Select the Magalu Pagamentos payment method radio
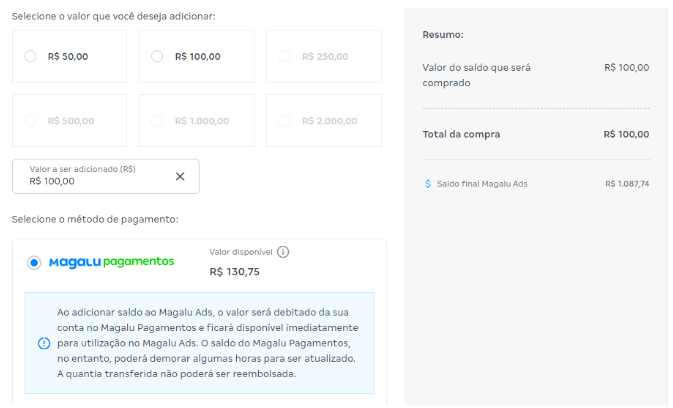 [34, 262]
